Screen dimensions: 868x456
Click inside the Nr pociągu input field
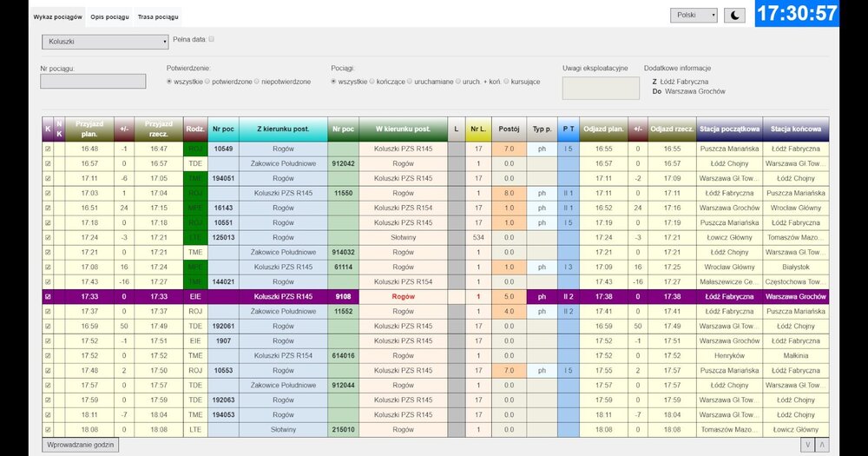(x=93, y=82)
